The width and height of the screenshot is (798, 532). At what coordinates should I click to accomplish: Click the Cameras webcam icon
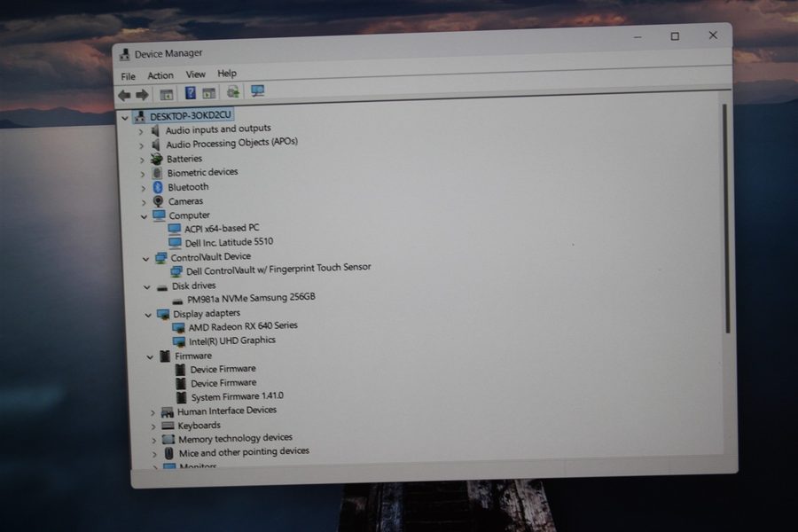click(x=159, y=201)
